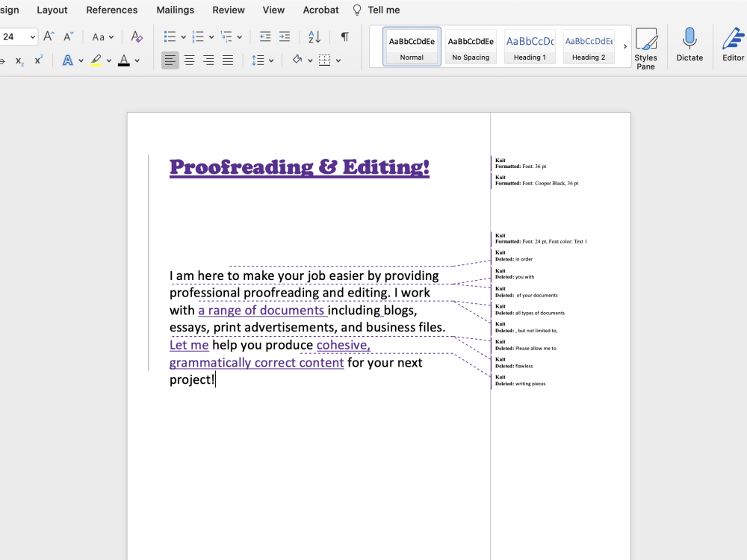Screen dimensions: 747x560
Task: Open the Editor tool
Action: tap(734, 44)
